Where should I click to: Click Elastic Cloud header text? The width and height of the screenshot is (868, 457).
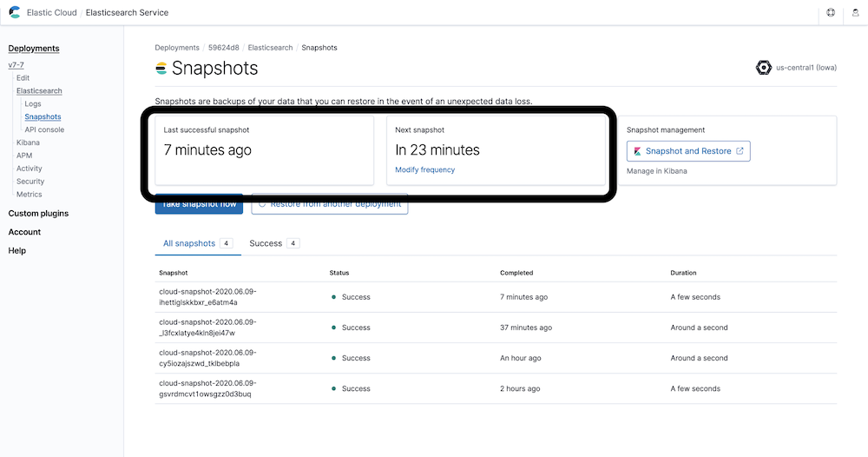(x=51, y=12)
